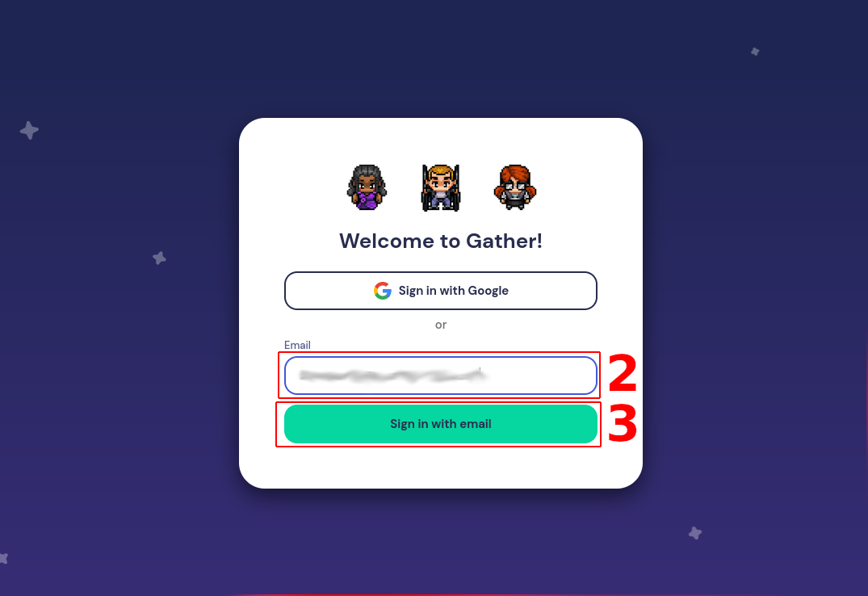This screenshot has width=868, height=596.
Task: Click the blurred email text inside the field
Action: pyautogui.click(x=392, y=376)
